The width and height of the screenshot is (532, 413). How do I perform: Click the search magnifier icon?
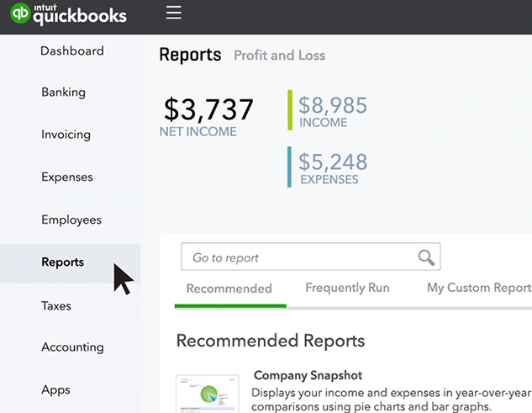tap(426, 257)
